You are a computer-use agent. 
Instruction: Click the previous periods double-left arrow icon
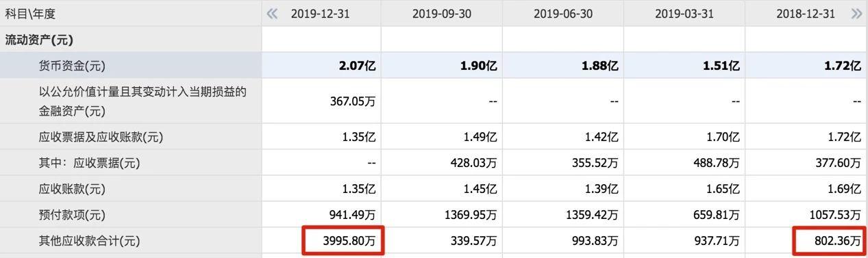pos(272,14)
